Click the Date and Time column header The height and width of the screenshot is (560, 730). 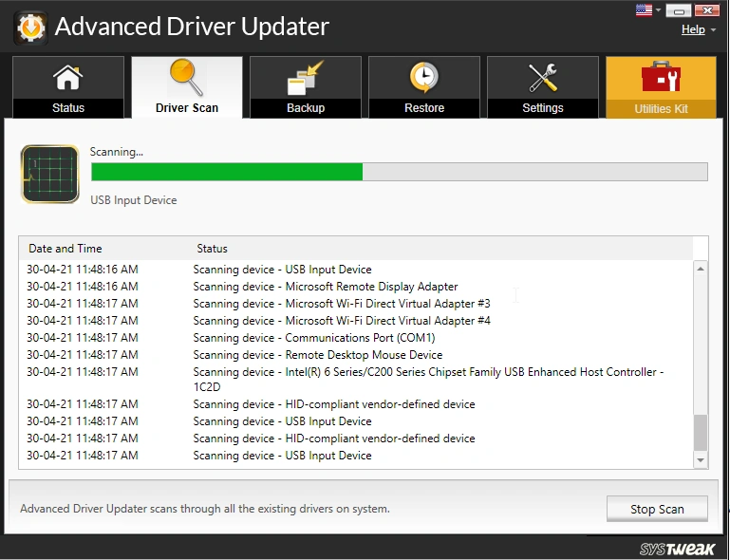(65, 249)
